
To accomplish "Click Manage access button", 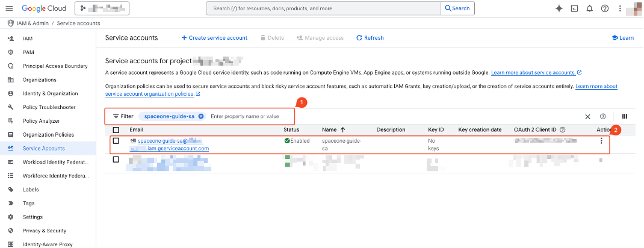I will 320,38.
